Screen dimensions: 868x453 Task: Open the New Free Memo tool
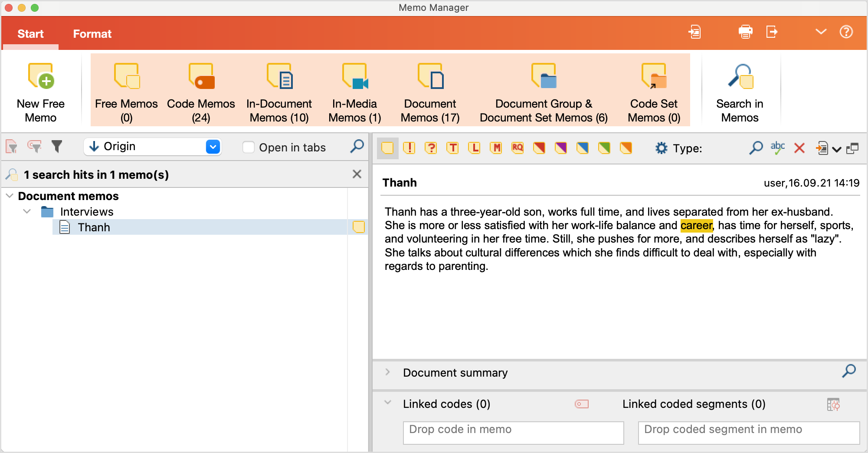click(40, 89)
